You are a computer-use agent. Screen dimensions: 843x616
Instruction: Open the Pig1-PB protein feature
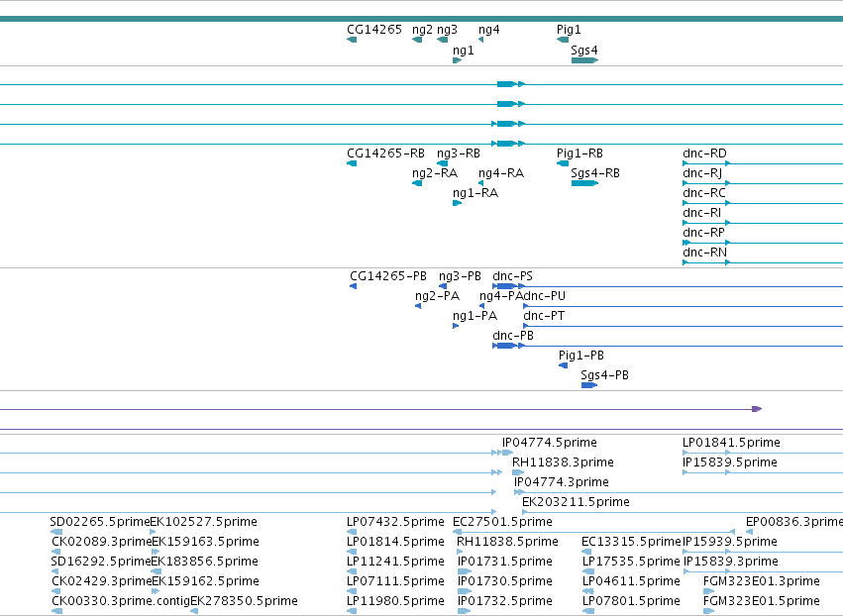(564, 365)
